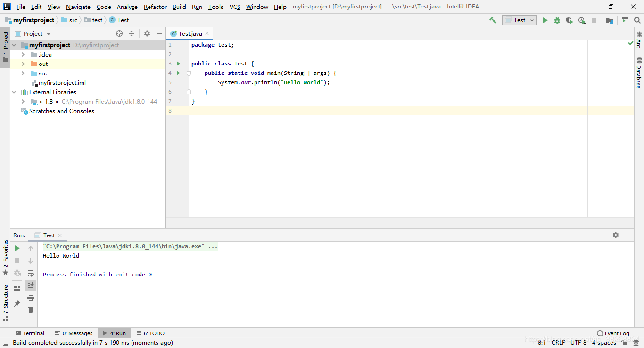Hide the Project tool window
This screenshot has width=644, height=348.
pyautogui.click(x=159, y=33)
